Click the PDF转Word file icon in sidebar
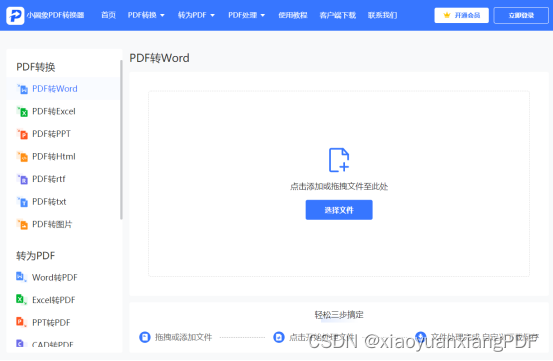 pyautogui.click(x=23, y=89)
